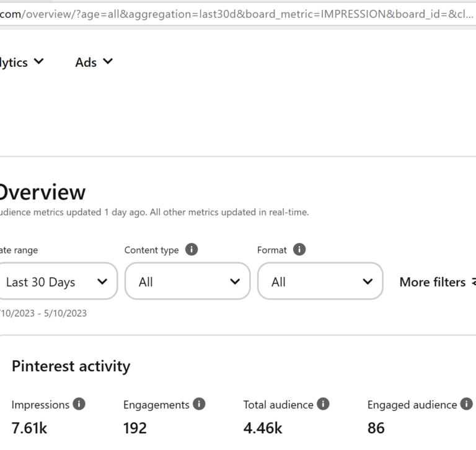This screenshot has height=450, width=476.
Task: Show Engagements info tooltip icon
Action: coord(199,404)
